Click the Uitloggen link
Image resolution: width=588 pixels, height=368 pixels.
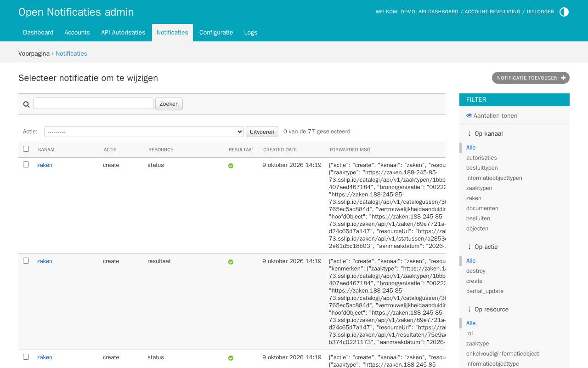540,11
